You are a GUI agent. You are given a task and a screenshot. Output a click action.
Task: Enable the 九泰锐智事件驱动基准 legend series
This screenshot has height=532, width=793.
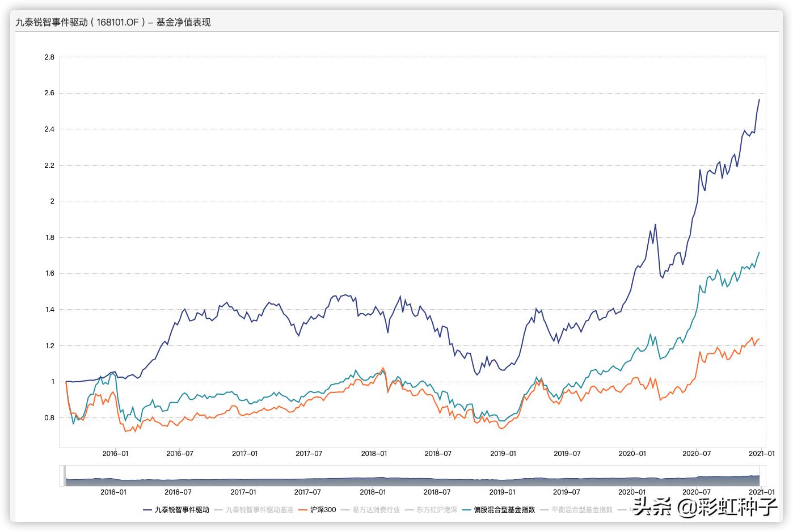coord(260,510)
